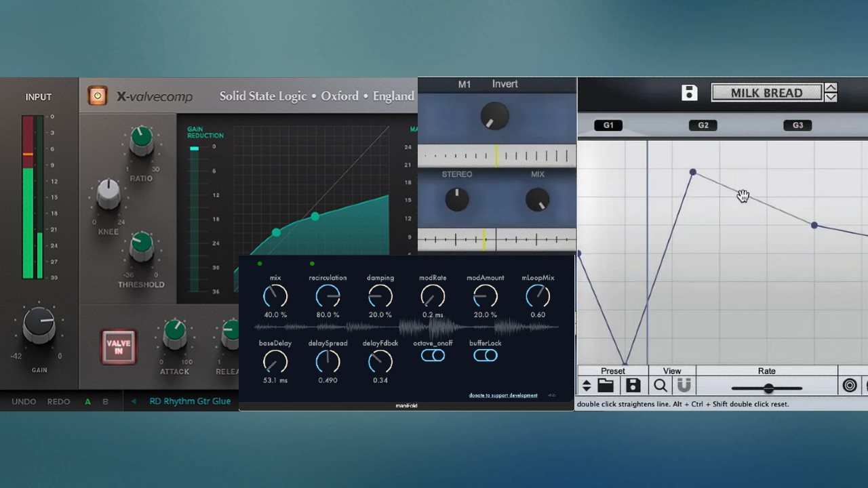The height and width of the screenshot is (488, 868).
Task: Click the Preset up-down arrows icon
Action: pyautogui.click(x=587, y=386)
